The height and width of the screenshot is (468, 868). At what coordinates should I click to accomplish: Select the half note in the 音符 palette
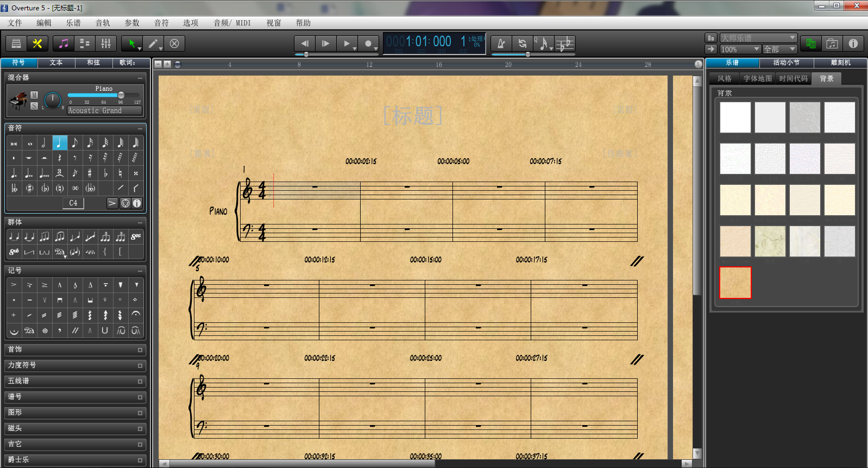pos(44,143)
